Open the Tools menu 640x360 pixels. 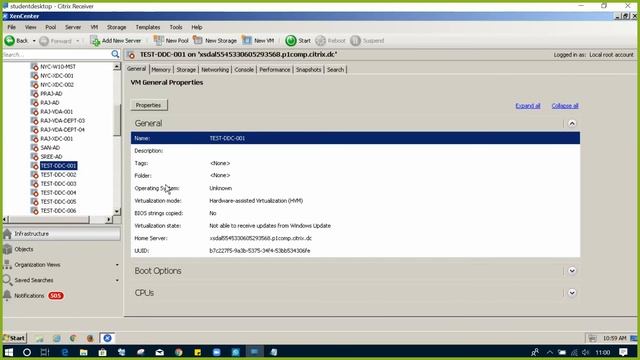(176, 27)
